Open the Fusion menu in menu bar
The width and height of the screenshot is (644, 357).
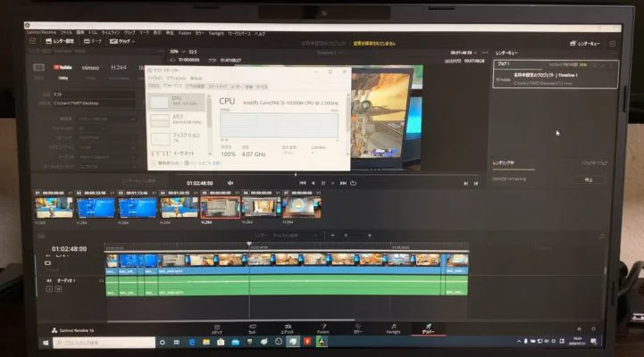[185, 33]
